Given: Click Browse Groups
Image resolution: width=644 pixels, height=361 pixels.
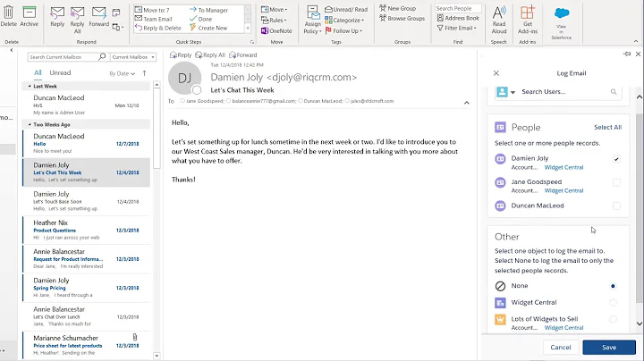Looking at the screenshot, I should click(x=402, y=18).
